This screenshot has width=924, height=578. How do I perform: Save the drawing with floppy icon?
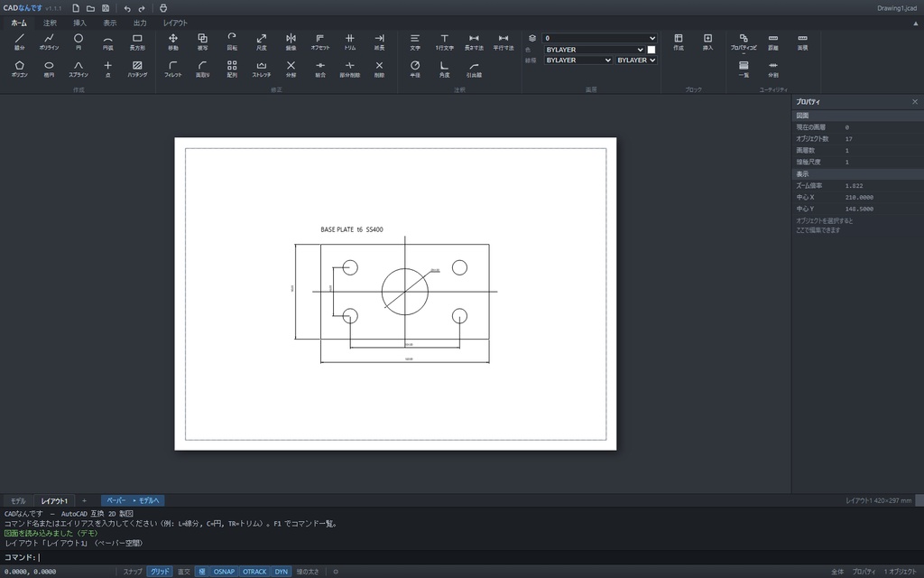click(x=106, y=8)
